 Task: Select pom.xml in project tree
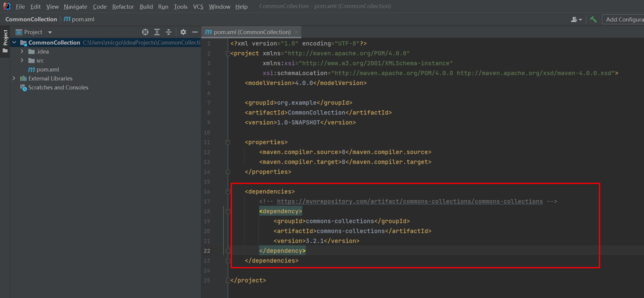tap(43, 69)
